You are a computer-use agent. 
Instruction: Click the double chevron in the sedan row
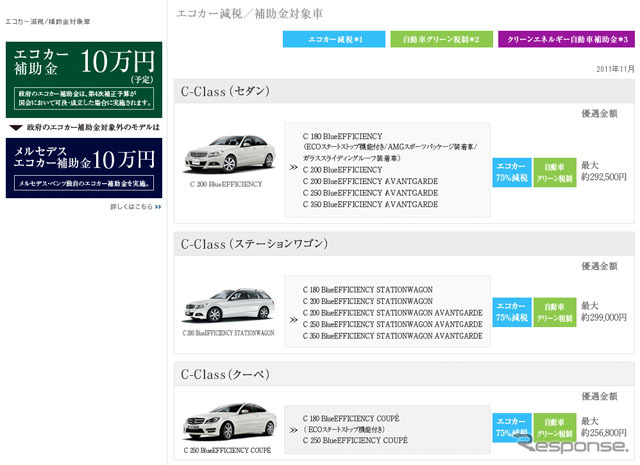[293, 167]
